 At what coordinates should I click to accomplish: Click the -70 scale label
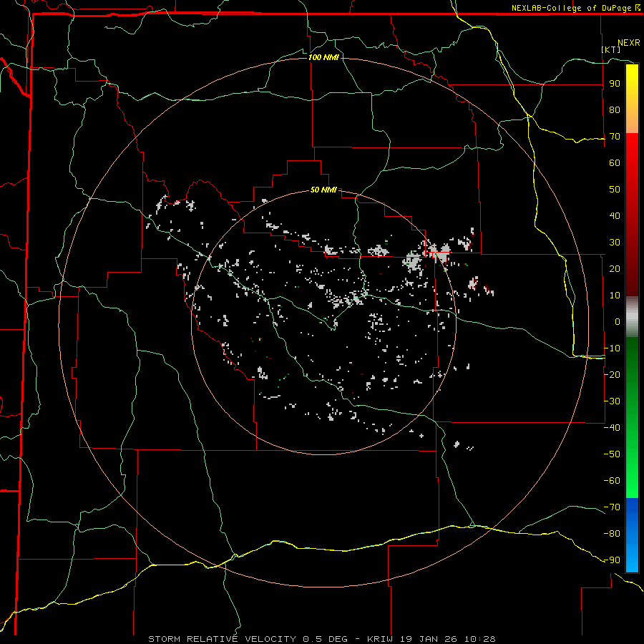point(612,507)
